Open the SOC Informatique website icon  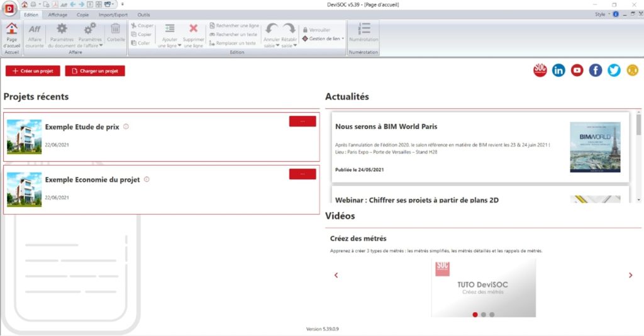pos(540,70)
